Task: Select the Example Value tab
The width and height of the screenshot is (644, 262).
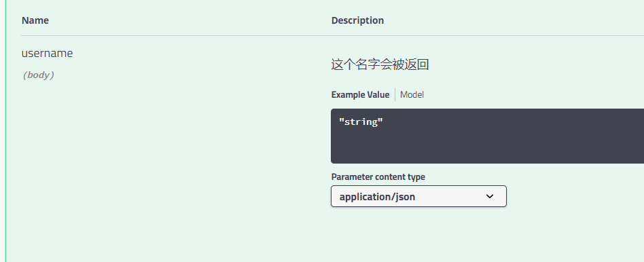Action: point(360,95)
